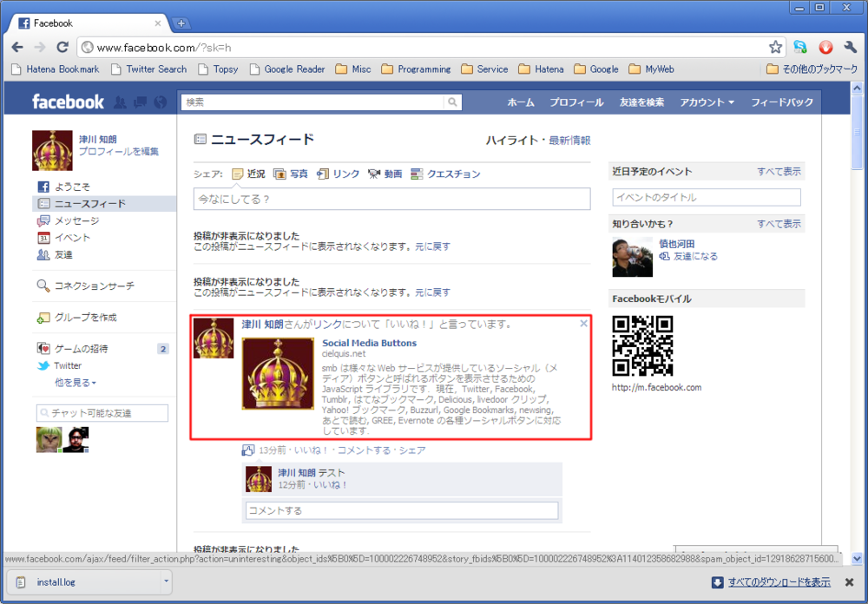
Task: Share a 近況 status update
Action: click(248, 174)
